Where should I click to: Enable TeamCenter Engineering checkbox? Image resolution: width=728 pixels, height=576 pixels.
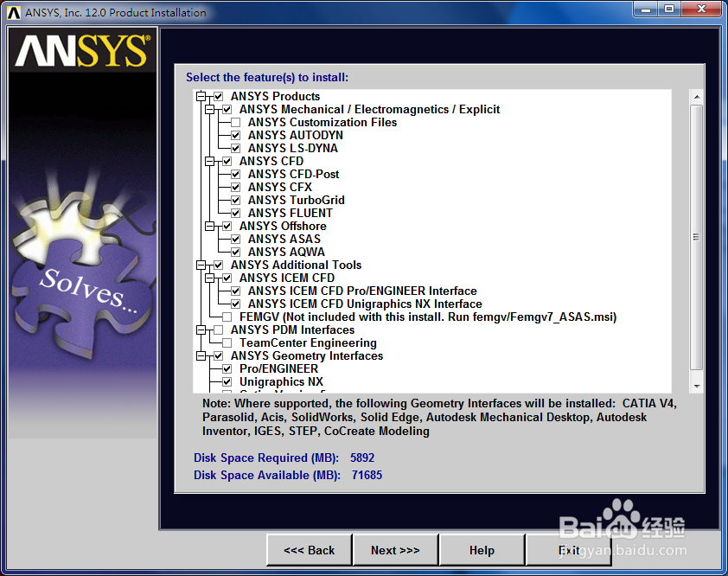tap(227, 343)
